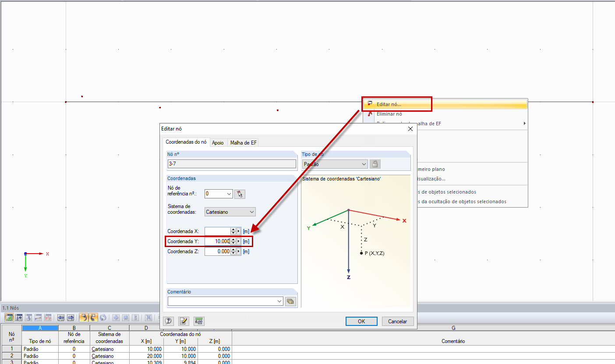Click the first highlighted orange curved-arrow toolbar icon
The width and height of the screenshot is (615, 364).
(x=84, y=318)
